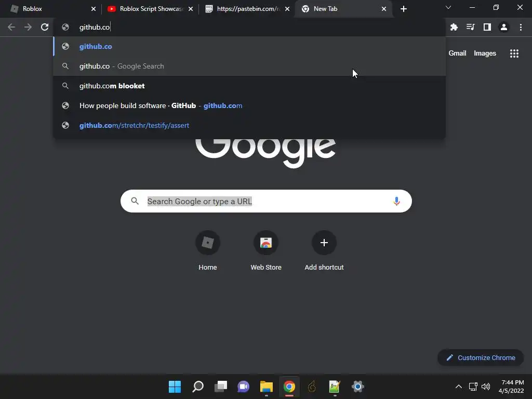The height and width of the screenshot is (399, 532).
Task: Open the network icon in system tray
Action: point(473,387)
